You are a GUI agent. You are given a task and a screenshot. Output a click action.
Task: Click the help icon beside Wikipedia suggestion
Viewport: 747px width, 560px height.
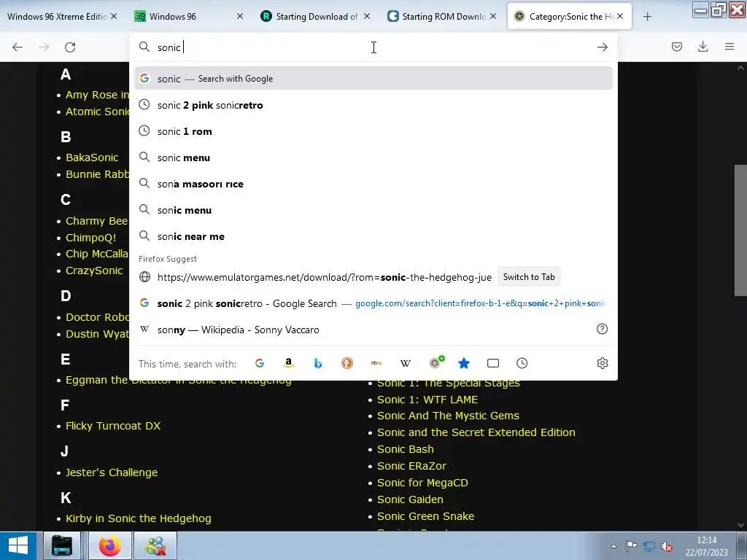coord(602,329)
